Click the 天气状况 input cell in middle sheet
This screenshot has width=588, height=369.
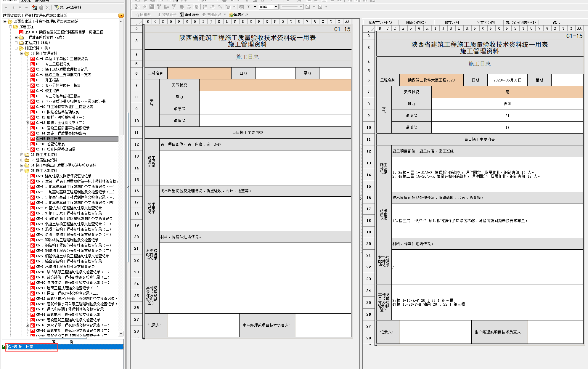click(275, 85)
